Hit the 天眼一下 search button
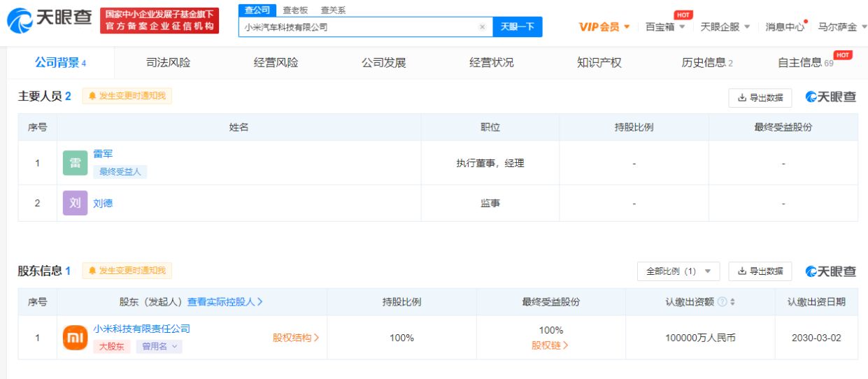 pyautogui.click(x=518, y=27)
